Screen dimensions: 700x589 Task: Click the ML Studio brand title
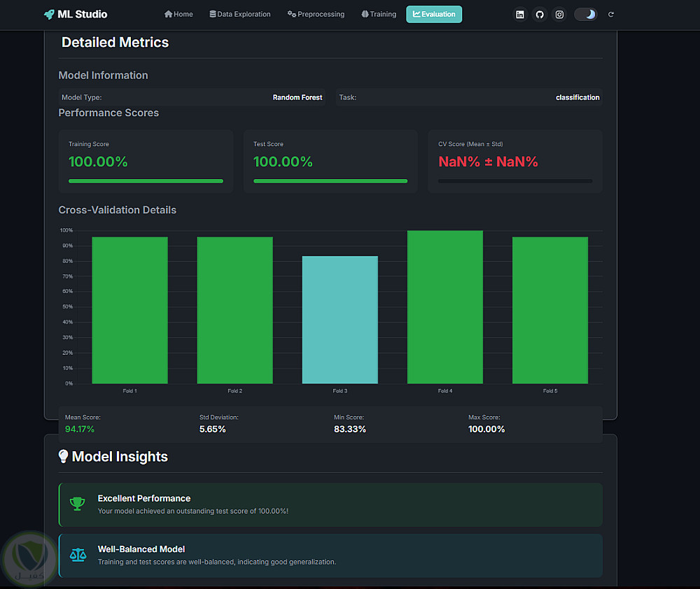click(x=83, y=14)
